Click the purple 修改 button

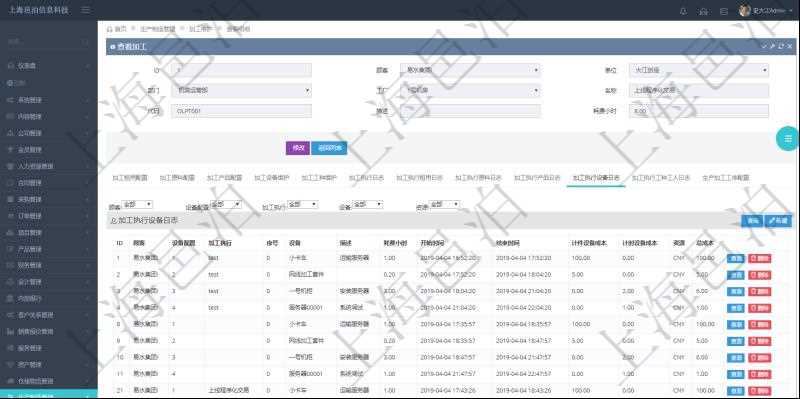(x=298, y=148)
